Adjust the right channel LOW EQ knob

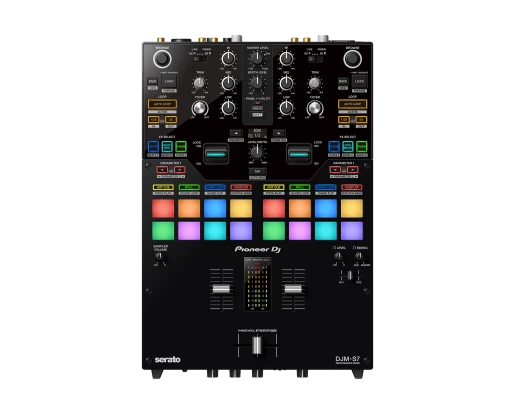click(286, 108)
